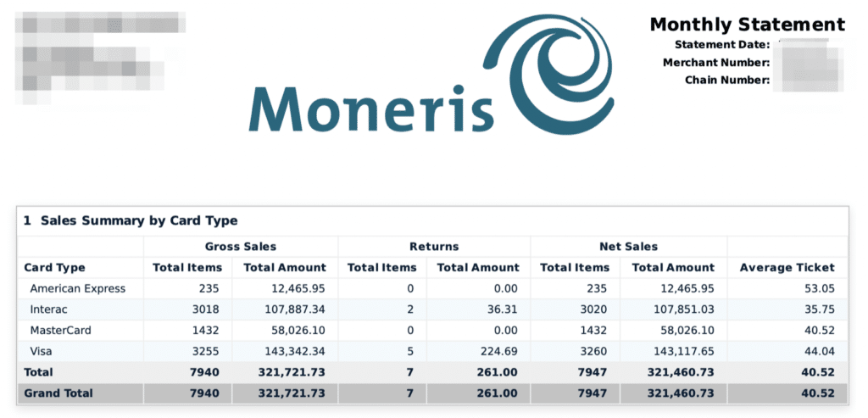Click the "Statement Date:" label

tap(722, 45)
